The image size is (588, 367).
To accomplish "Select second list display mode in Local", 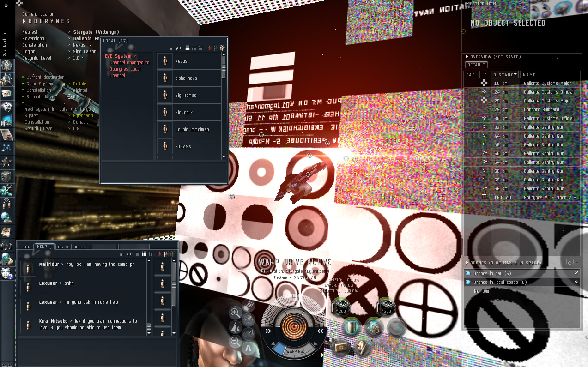I will (x=194, y=48).
